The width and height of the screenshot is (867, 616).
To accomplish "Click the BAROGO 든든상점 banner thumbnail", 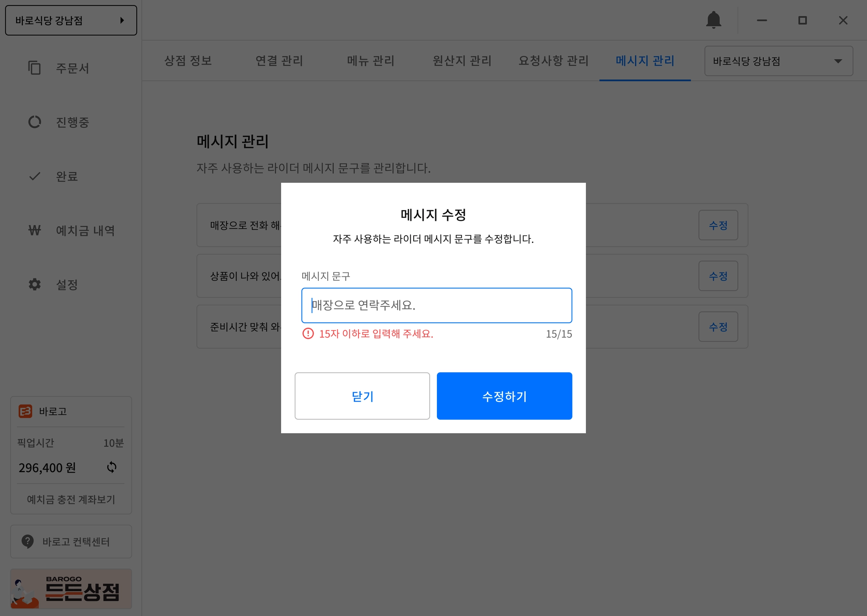I will pos(71,588).
